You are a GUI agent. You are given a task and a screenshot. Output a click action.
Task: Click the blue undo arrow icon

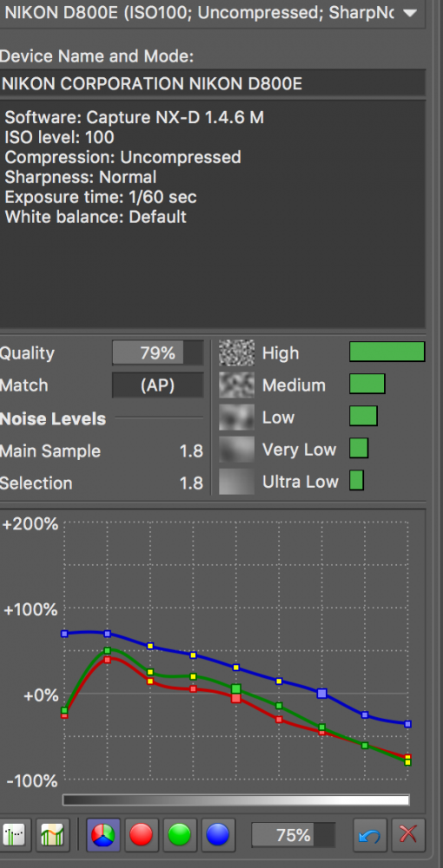coord(369,835)
